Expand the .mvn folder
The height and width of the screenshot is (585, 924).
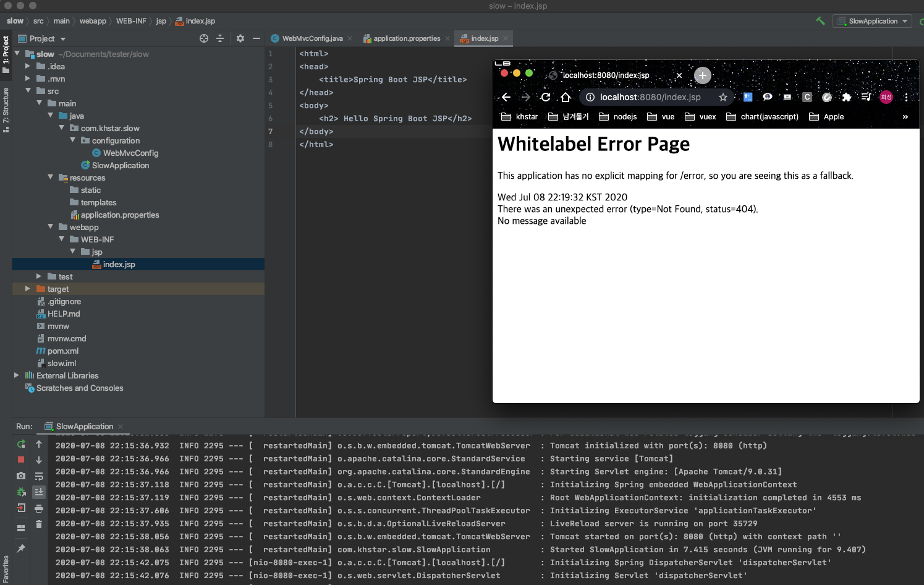tap(28, 79)
